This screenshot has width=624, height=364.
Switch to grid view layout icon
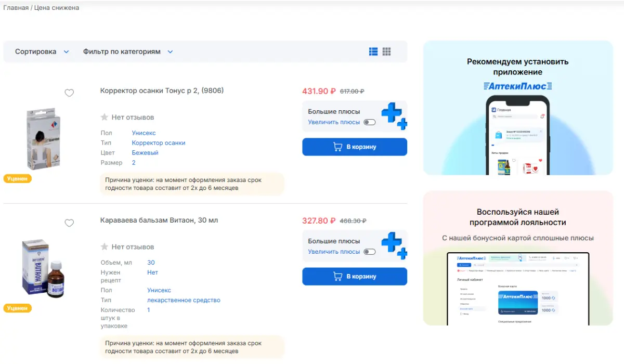click(386, 51)
